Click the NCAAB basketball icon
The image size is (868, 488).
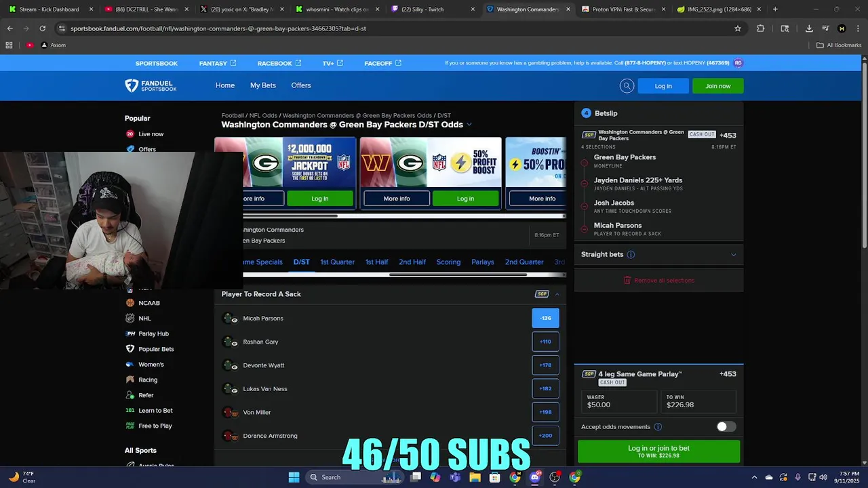(x=130, y=303)
